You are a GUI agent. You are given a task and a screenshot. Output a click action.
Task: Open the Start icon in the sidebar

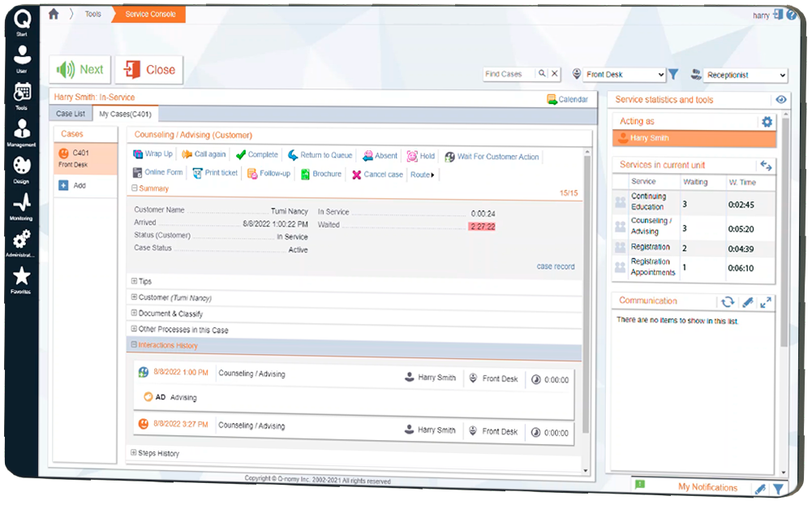coord(22,22)
